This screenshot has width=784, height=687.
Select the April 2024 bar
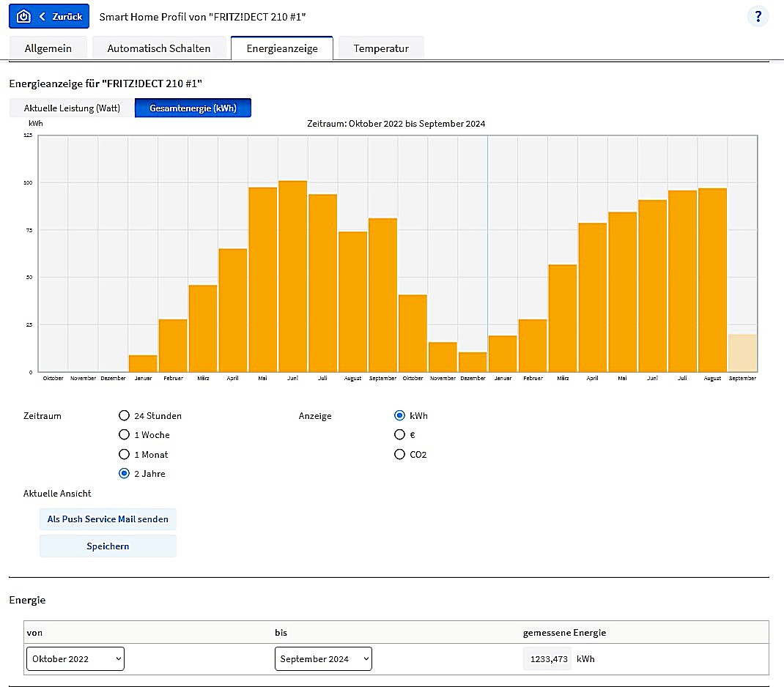(593, 297)
